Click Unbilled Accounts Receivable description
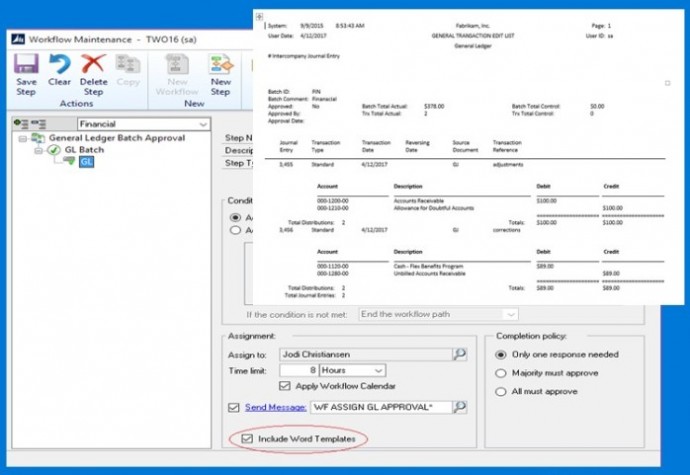The height and width of the screenshot is (475, 690). 429,273
